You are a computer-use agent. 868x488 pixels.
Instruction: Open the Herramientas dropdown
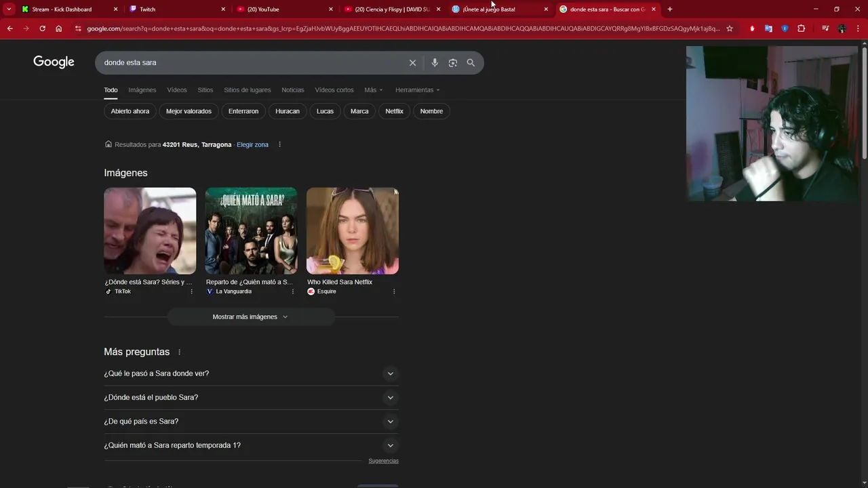click(x=418, y=90)
